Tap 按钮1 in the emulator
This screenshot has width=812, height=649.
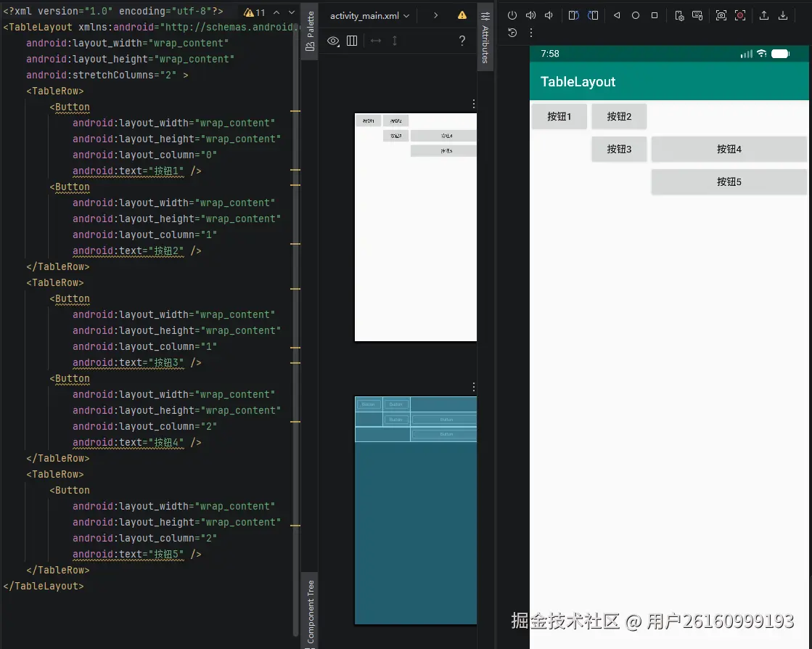coord(559,116)
